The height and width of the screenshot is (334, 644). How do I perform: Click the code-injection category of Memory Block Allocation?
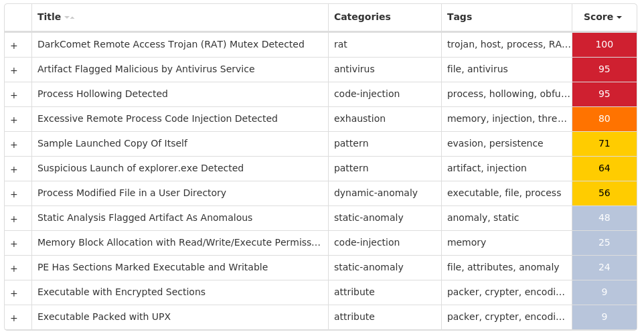coord(367,242)
